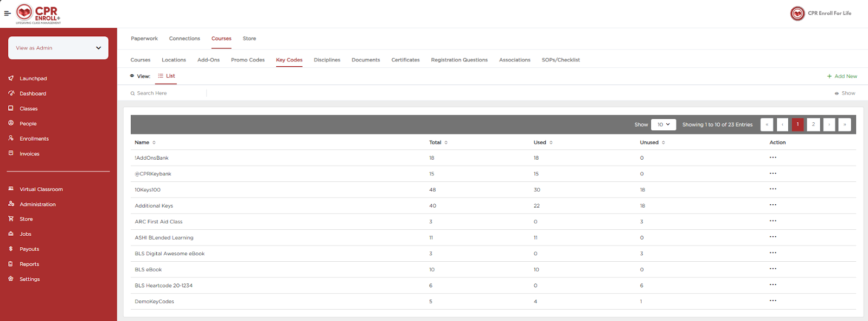This screenshot has height=321, width=868.
Task: Select the Courses top tab
Action: pyautogui.click(x=221, y=39)
